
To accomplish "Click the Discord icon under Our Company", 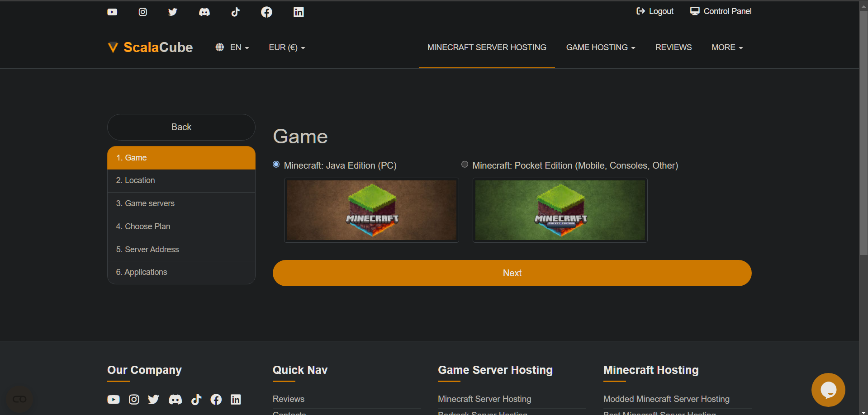I will tap(175, 400).
